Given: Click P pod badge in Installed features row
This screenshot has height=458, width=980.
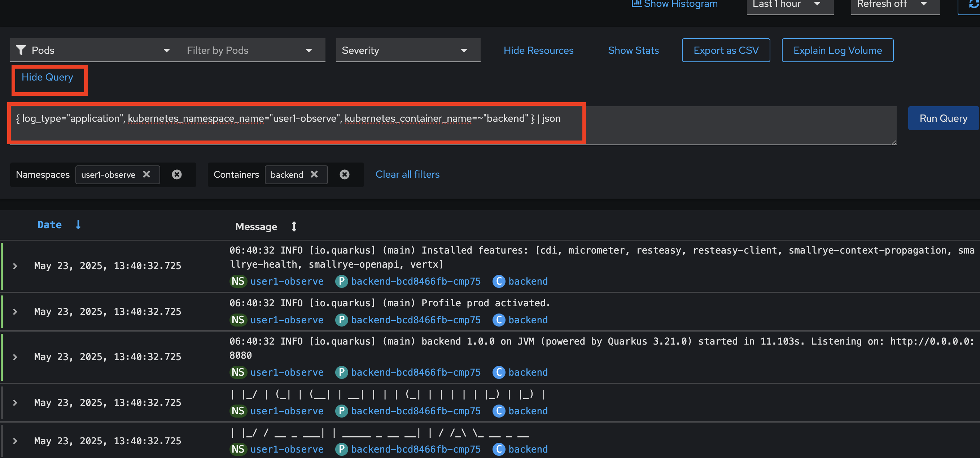Looking at the screenshot, I should tap(341, 281).
